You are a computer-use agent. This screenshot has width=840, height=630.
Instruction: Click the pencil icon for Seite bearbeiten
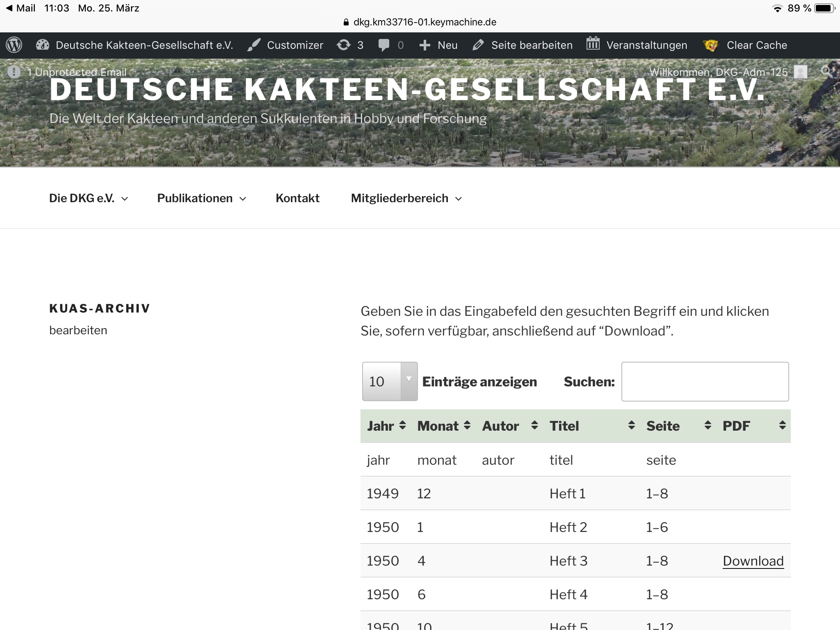point(478,45)
